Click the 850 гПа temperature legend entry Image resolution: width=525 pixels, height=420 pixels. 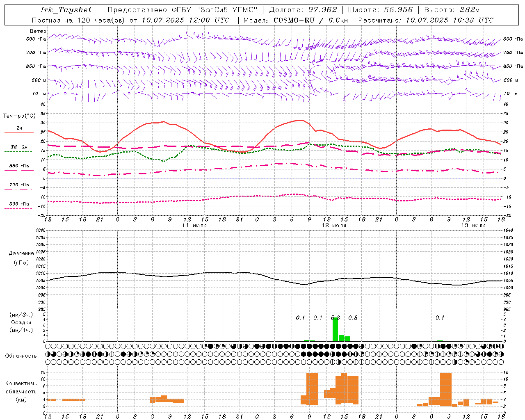(19, 166)
